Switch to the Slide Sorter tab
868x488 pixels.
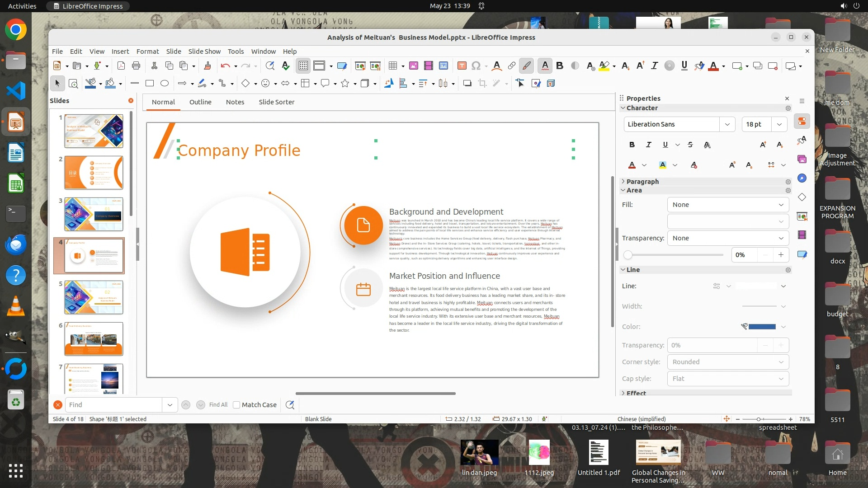(x=276, y=102)
